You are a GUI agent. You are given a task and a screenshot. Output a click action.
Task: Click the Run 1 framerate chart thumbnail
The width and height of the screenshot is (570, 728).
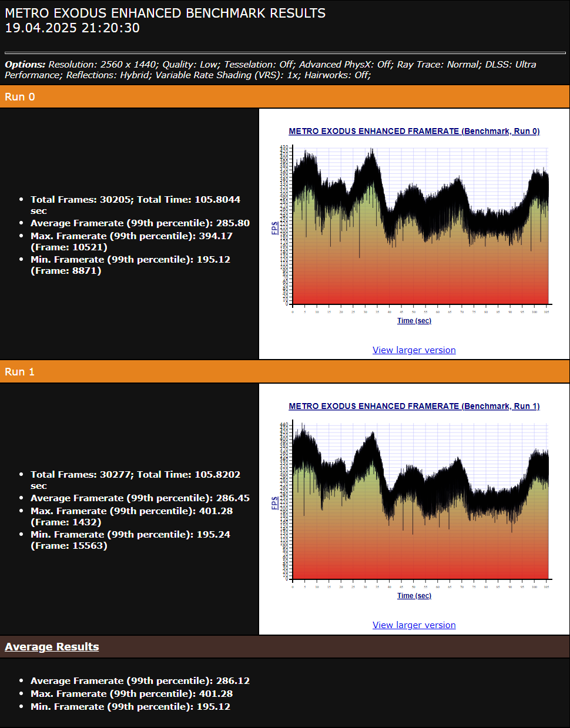click(x=414, y=501)
